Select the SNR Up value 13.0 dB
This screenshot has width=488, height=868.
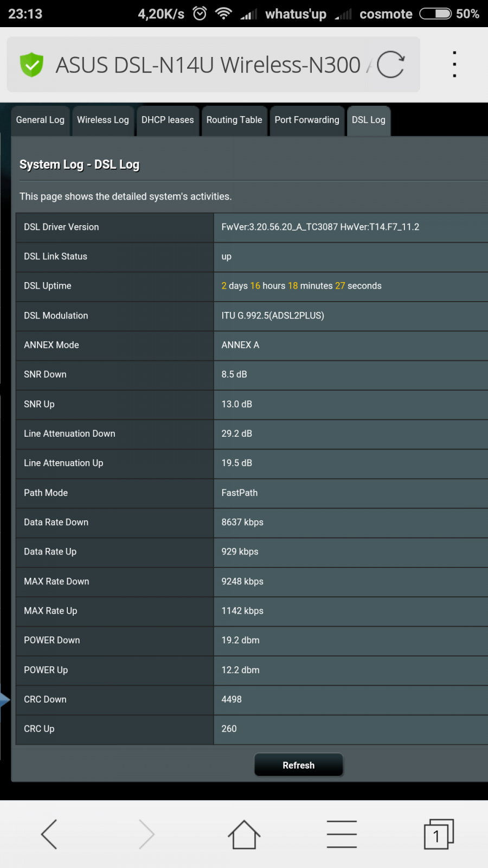click(x=237, y=404)
